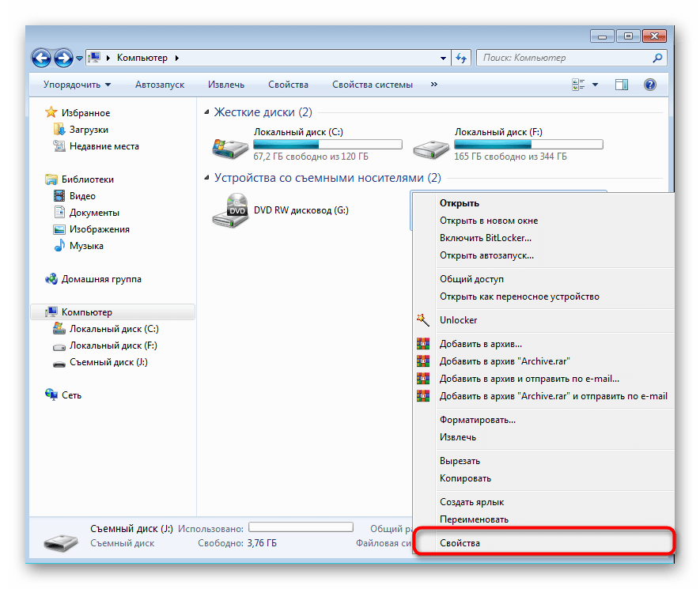
Task: Choose Извлечь in the context menu
Action: pos(458,437)
